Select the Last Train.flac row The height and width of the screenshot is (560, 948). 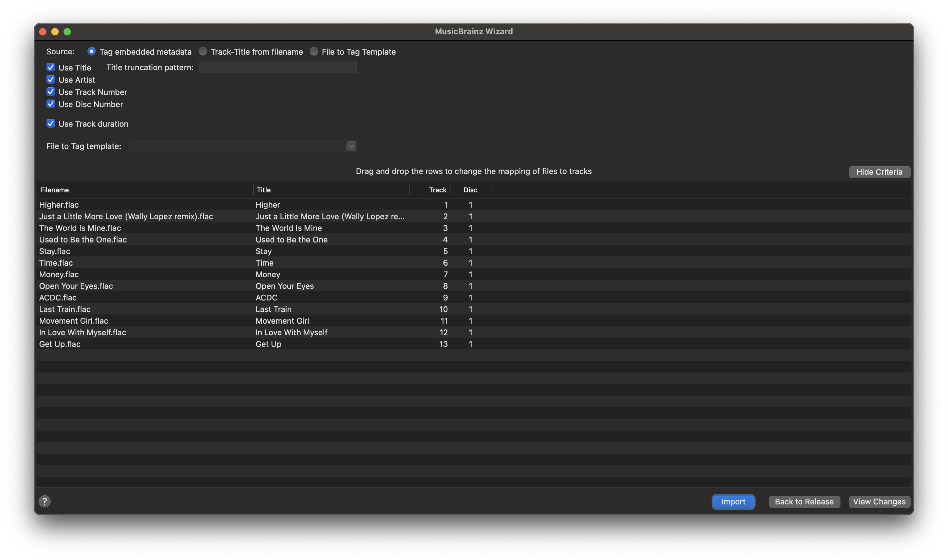point(474,309)
